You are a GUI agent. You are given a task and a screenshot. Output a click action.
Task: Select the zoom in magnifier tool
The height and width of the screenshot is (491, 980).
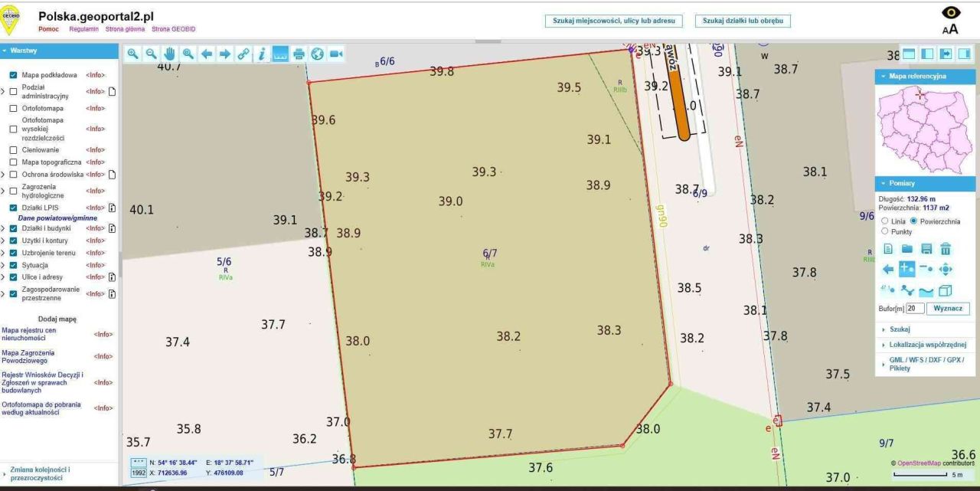pyautogui.click(x=133, y=54)
